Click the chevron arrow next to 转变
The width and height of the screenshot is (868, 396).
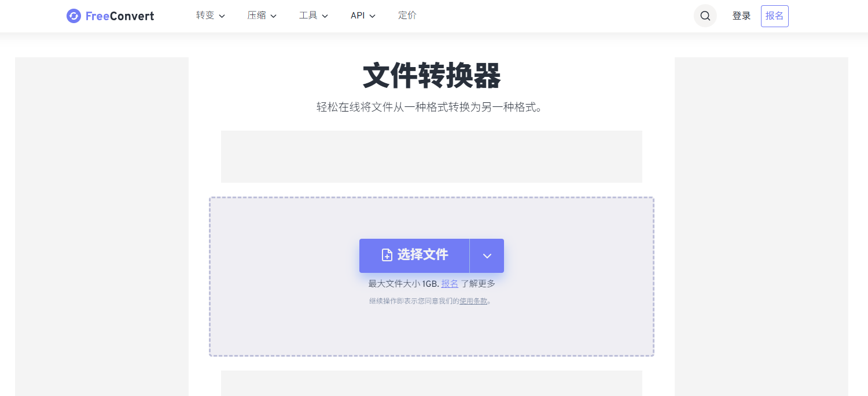pos(222,16)
